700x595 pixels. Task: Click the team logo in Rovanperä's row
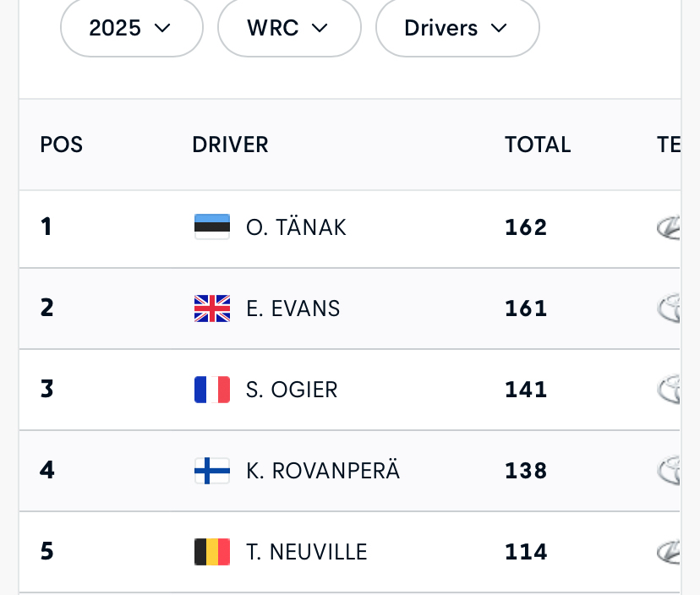(670, 471)
